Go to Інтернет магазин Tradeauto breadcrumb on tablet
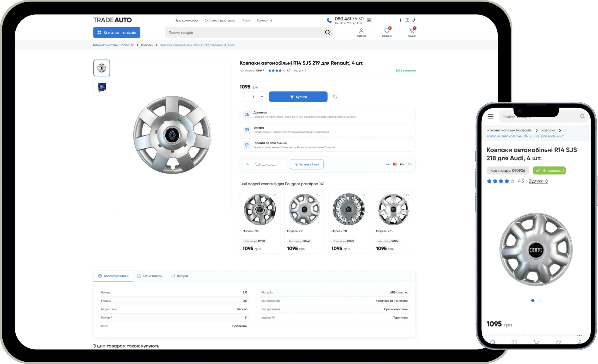This screenshot has height=364, width=598. click(x=114, y=45)
